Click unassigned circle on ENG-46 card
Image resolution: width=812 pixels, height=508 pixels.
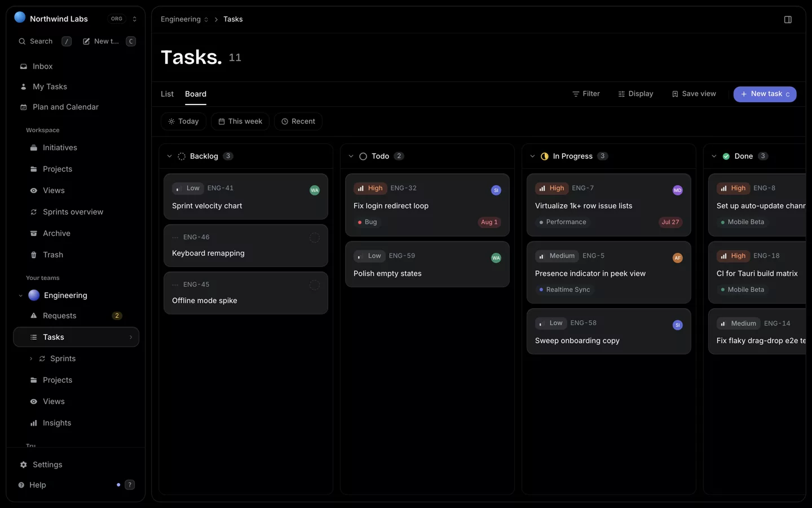tap(315, 238)
